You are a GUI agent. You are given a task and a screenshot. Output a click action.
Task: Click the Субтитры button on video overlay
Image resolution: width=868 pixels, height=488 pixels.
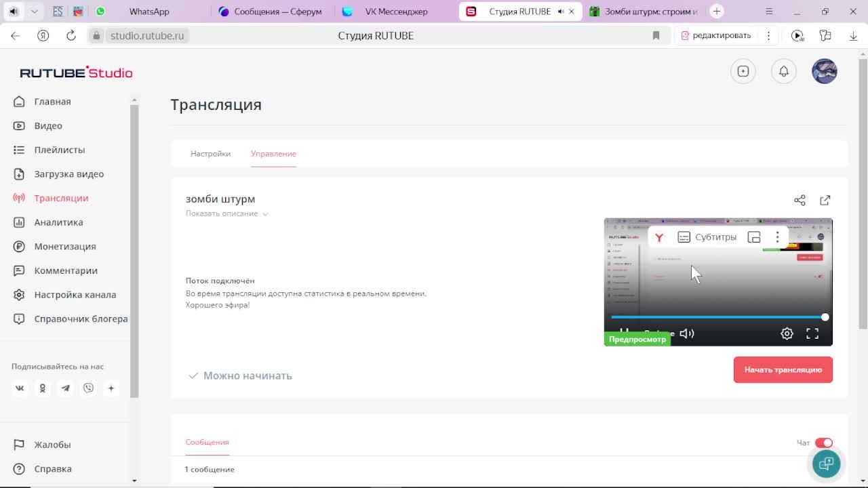(x=707, y=237)
